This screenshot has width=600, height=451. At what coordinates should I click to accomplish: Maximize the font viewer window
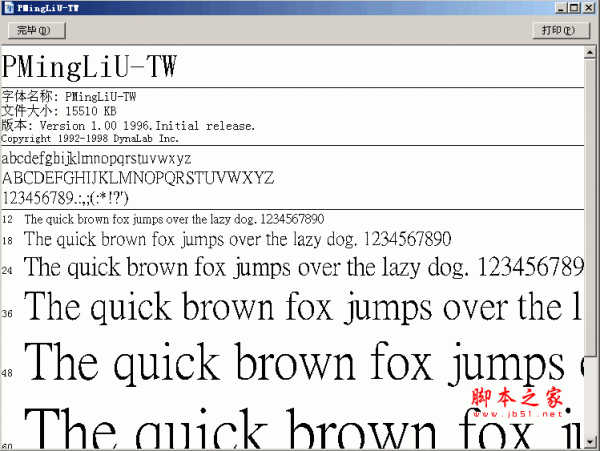pos(574,8)
